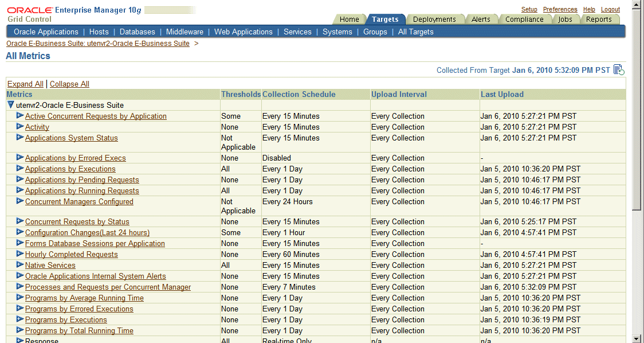Click the Logout link
The width and height of the screenshot is (644, 343).
[x=610, y=9]
